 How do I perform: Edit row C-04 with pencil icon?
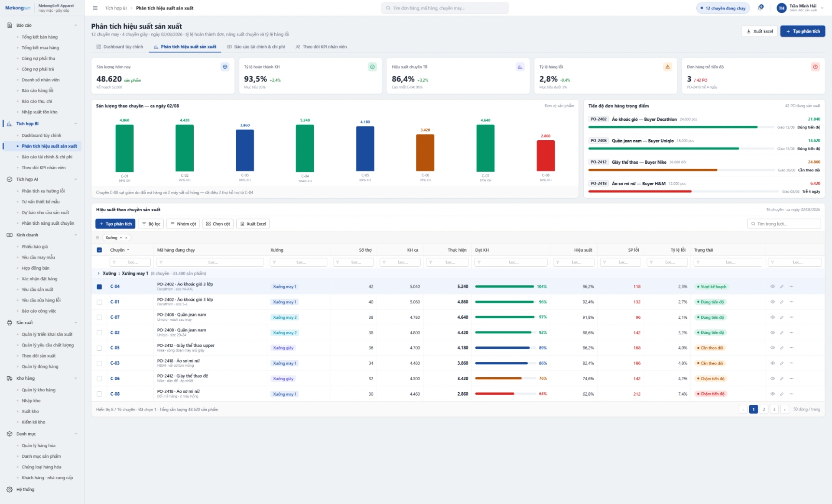[x=782, y=287]
